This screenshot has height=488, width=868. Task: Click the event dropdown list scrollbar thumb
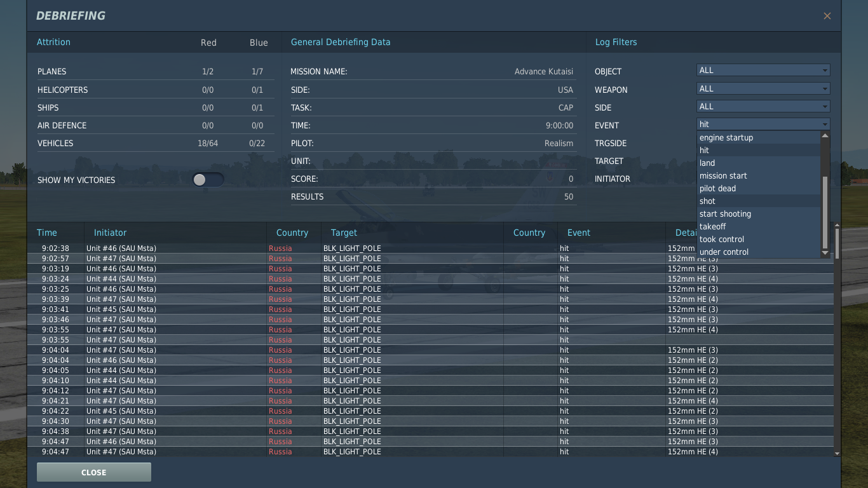click(x=825, y=212)
